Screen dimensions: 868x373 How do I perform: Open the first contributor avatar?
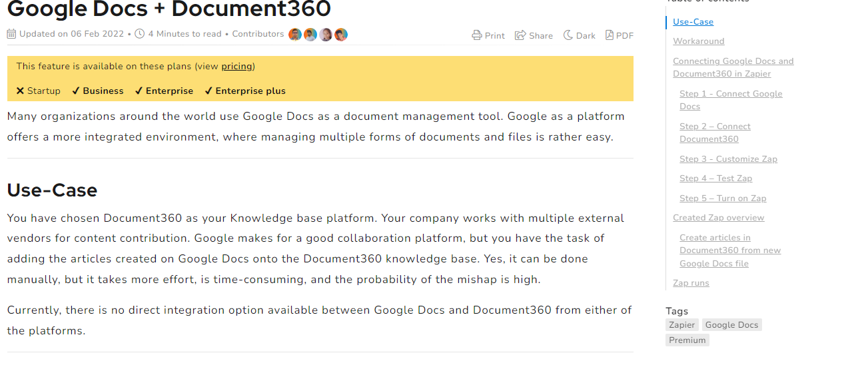click(x=295, y=35)
